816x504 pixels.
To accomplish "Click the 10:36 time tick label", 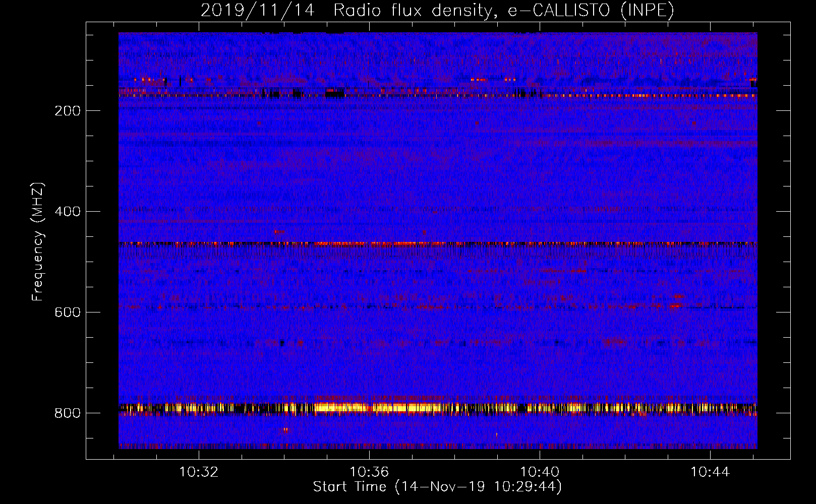I will click(x=370, y=472).
